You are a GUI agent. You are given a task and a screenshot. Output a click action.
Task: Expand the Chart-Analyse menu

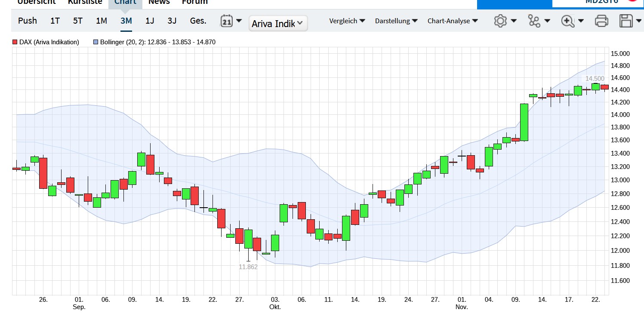[453, 21]
